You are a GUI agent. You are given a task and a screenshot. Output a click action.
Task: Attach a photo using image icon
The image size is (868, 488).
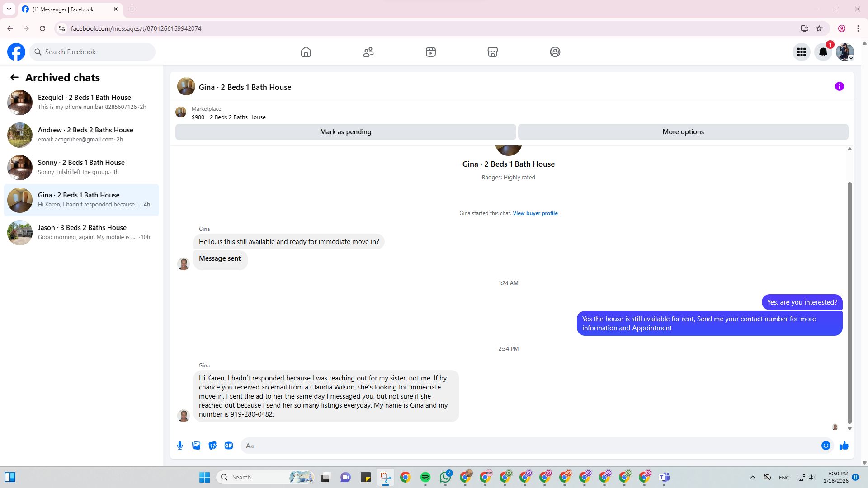click(x=196, y=446)
